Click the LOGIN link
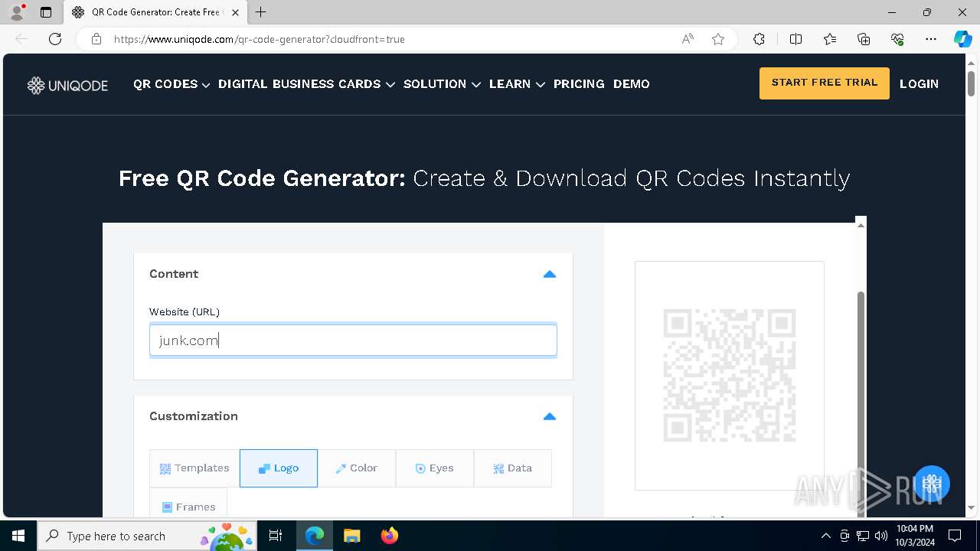 [x=919, y=84]
